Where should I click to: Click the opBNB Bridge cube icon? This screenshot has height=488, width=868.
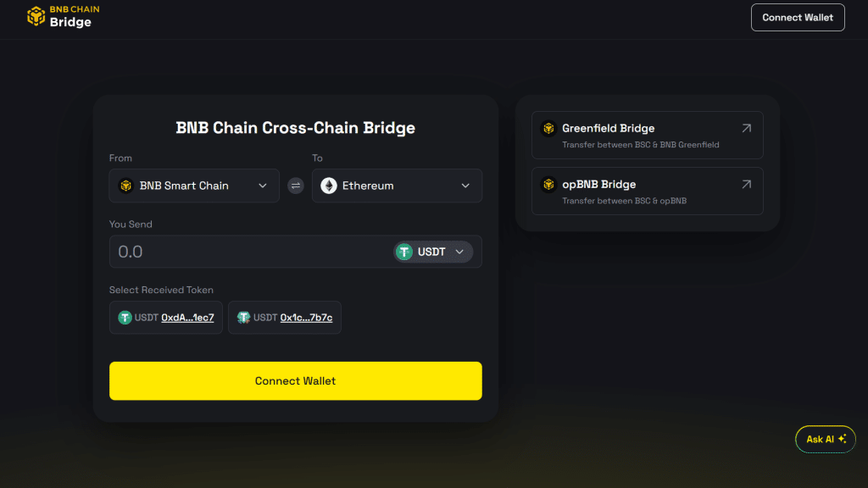point(548,184)
